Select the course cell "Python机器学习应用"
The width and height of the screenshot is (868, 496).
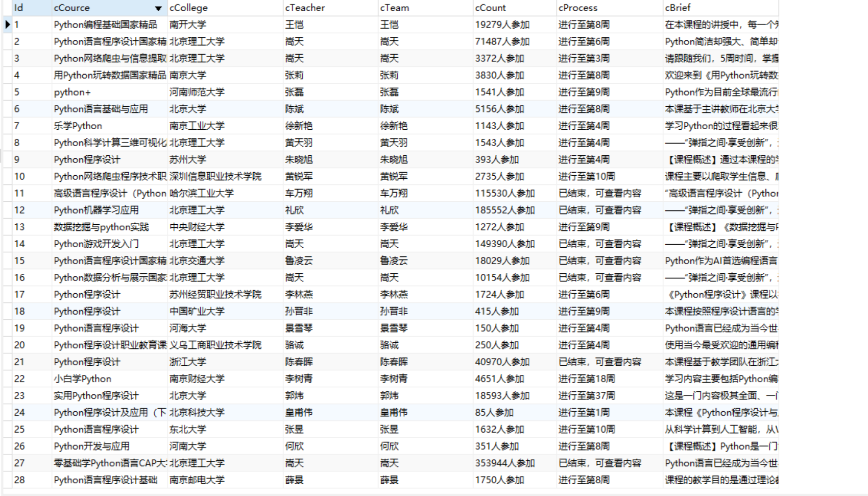tap(109, 210)
